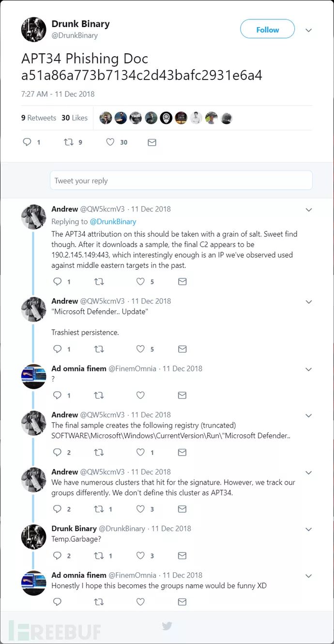Screen dimensions: 334x644
Task: Send main tweet via direct message envelope
Action: coord(152,142)
